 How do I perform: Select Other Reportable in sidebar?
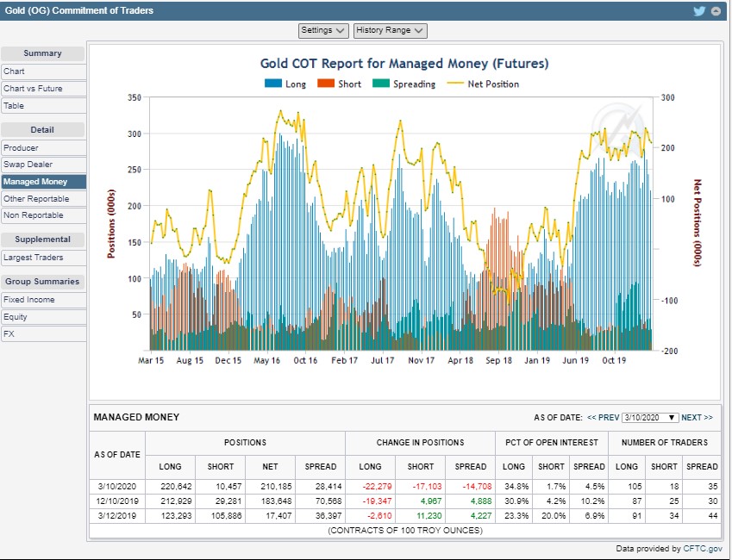click(43, 199)
